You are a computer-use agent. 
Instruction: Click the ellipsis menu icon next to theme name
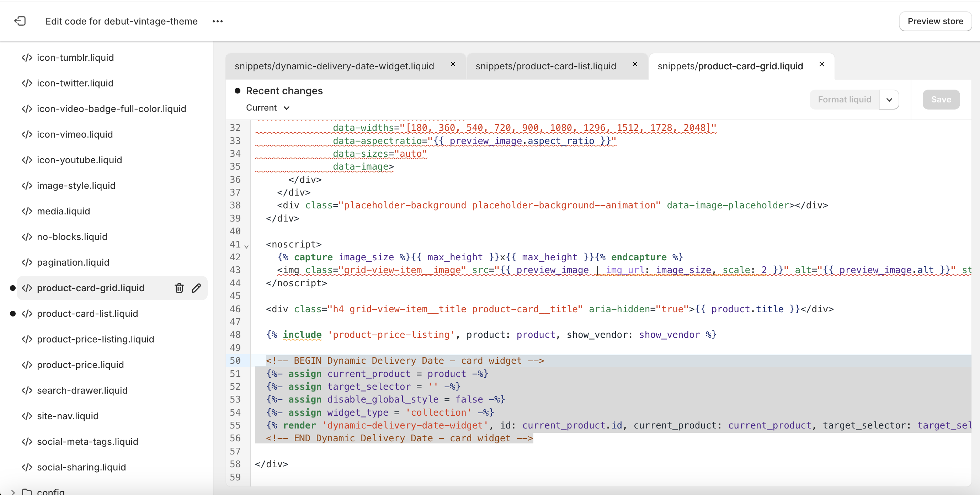tap(218, 21)
